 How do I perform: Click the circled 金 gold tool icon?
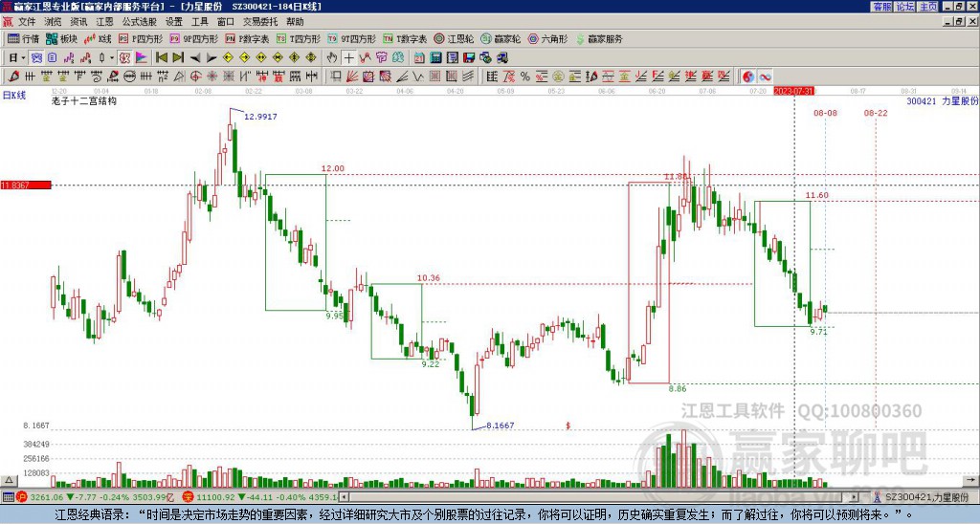pos(558,76)
